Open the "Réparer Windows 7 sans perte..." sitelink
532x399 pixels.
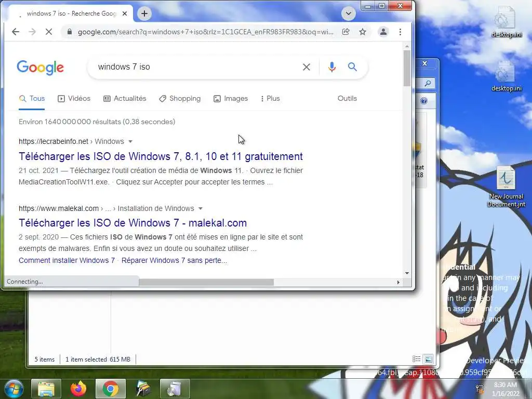coord(174,261)
